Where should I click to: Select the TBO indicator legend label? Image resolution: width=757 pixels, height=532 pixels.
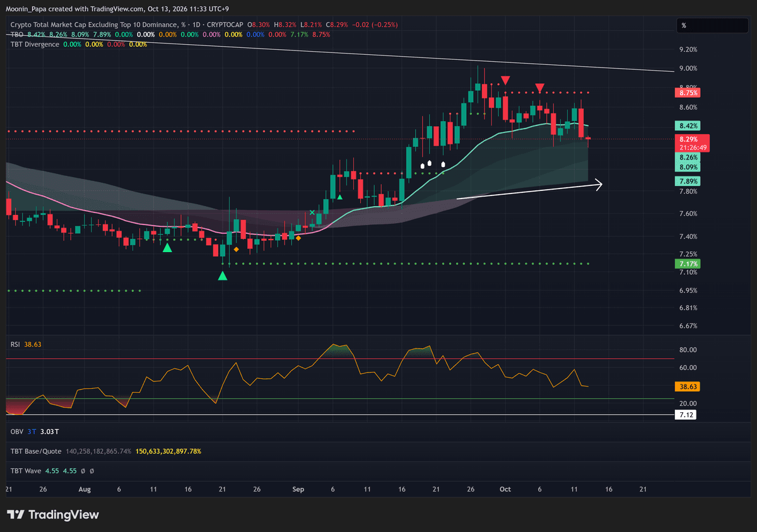(x=18, y=35)
